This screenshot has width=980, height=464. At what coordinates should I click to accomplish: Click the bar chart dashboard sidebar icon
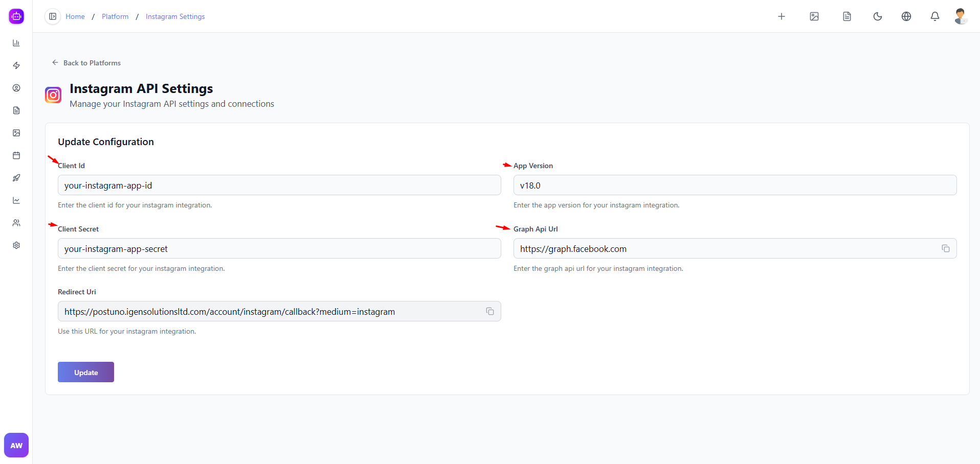(16, 43)
